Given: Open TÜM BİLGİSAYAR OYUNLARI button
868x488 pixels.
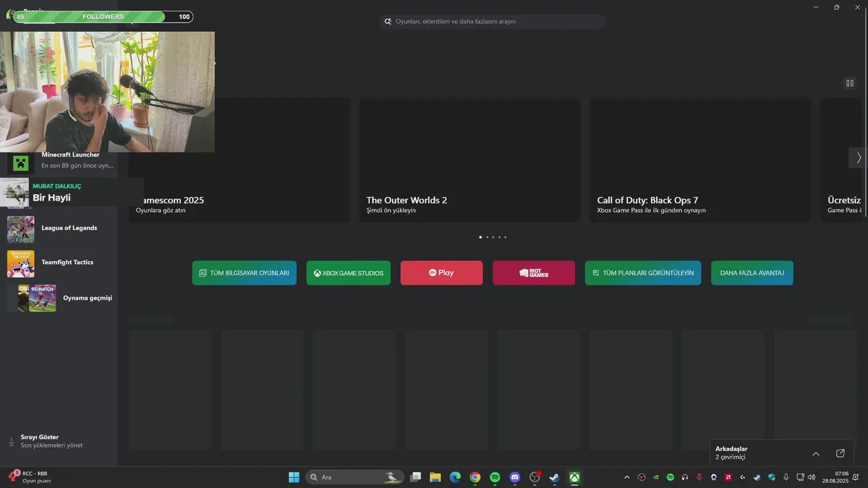Looking at the screenshot, I should [x=244, y=273].
